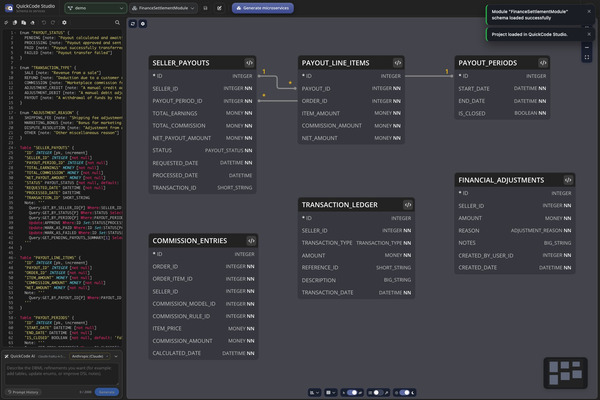The height and width of the screenshot is (400, 600).
Task: Click the redo icon in editor toolbar
Action: click(53, 23)
